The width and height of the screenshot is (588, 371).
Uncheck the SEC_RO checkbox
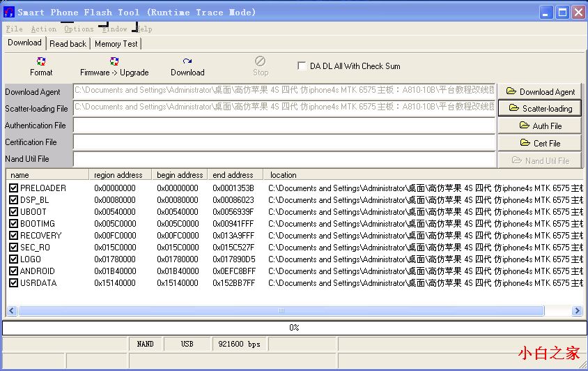[13, 248]
